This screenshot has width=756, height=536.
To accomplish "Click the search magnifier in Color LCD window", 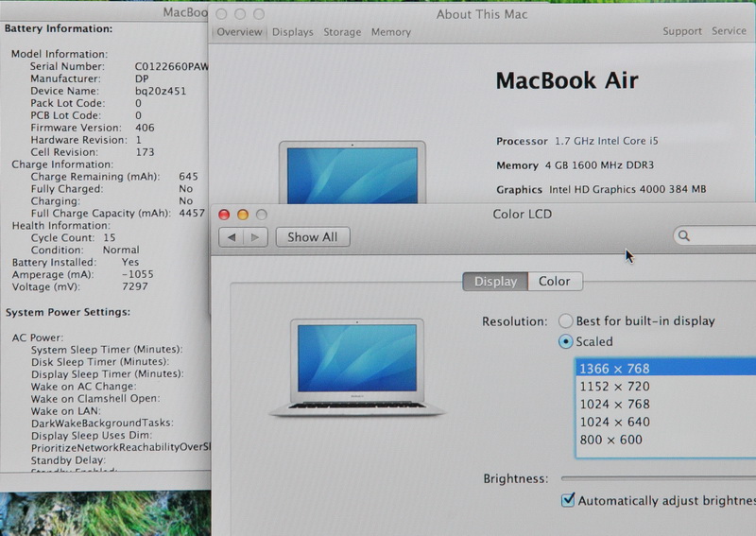I will pyautogui.click(x=684, y=235).
